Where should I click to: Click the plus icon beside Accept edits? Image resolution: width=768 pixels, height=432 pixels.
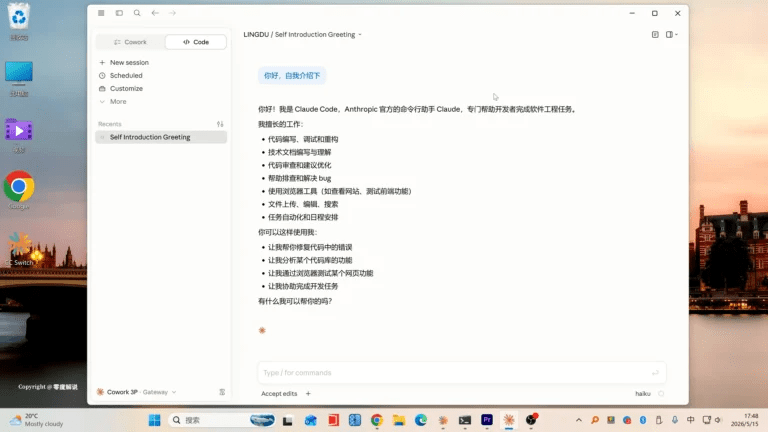pyautogui.click(x=308, y=394)
